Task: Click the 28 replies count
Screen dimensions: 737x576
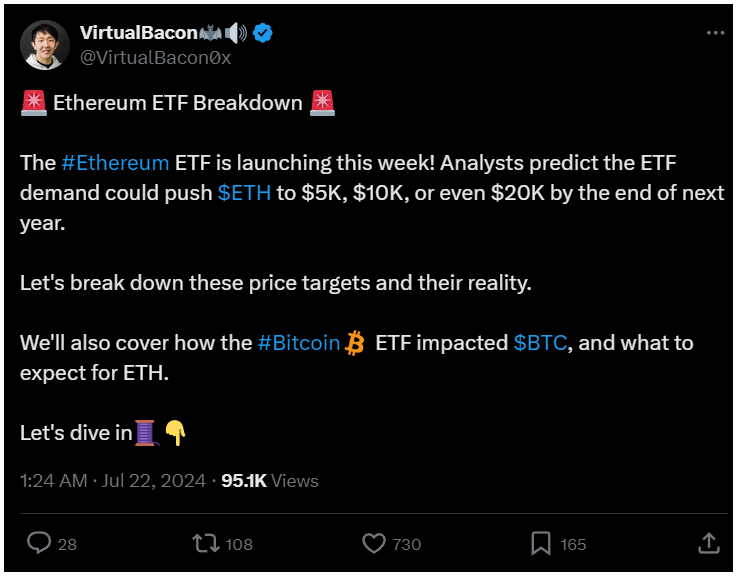Action: tap(67, 544)
